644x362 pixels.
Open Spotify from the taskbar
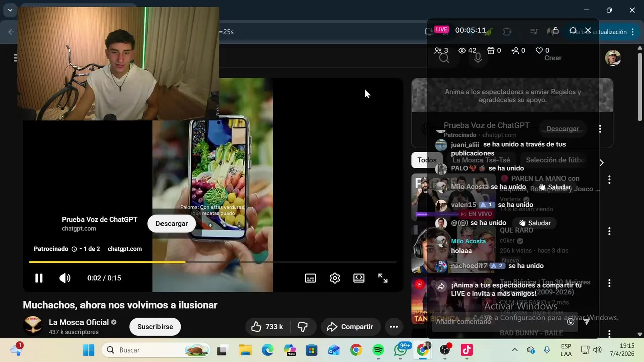click(x=378, y=350)
